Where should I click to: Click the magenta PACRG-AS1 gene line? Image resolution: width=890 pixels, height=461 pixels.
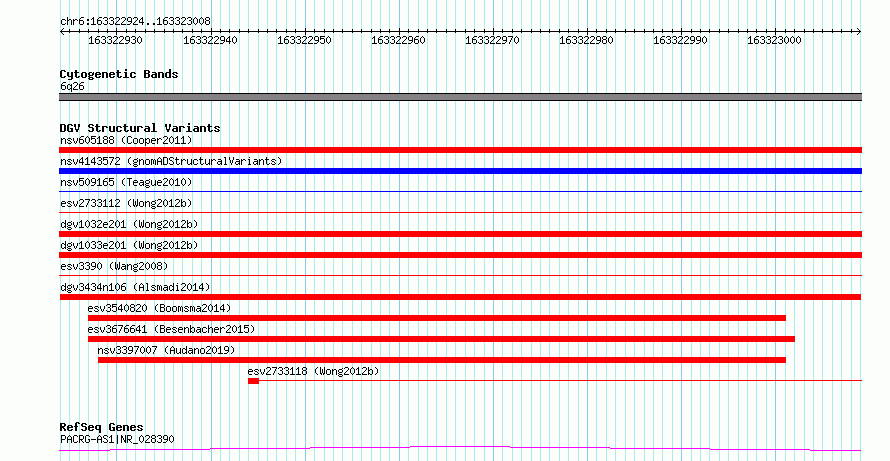coord(460,449)
